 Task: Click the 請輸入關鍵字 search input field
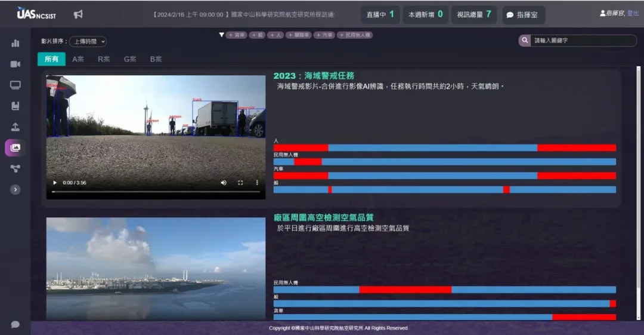coord(583,41)
